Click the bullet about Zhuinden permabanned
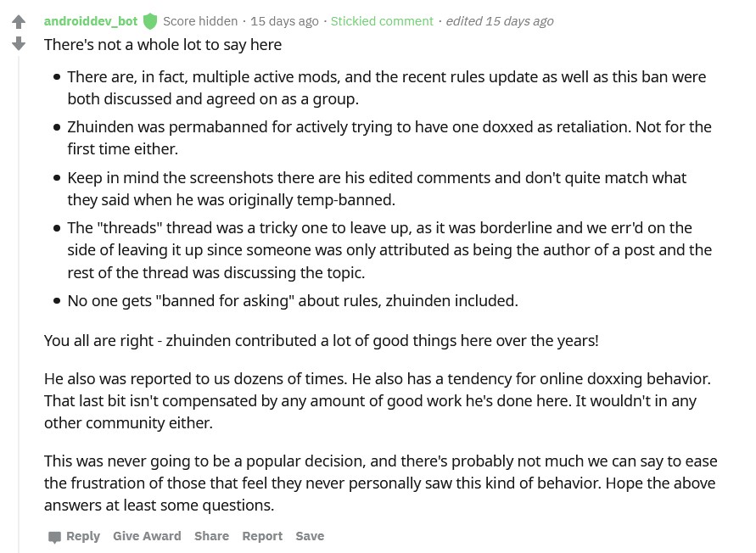 point(389,138)
